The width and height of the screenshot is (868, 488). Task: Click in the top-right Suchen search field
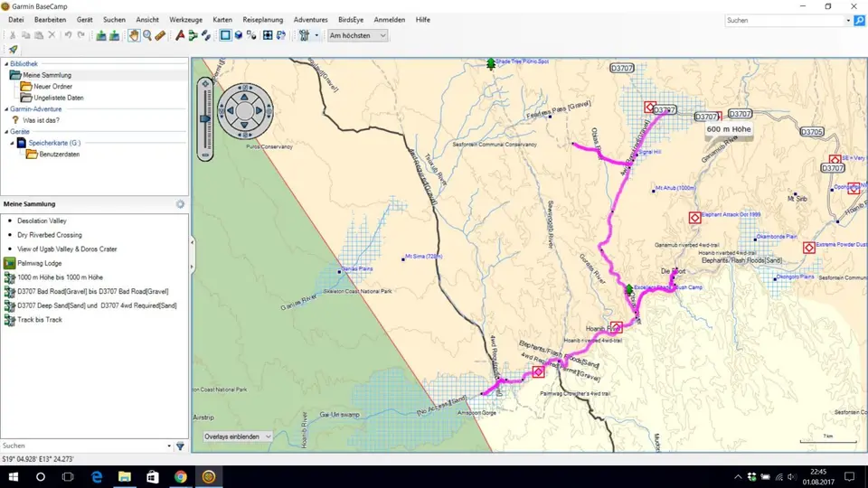[x=785, y=21]
